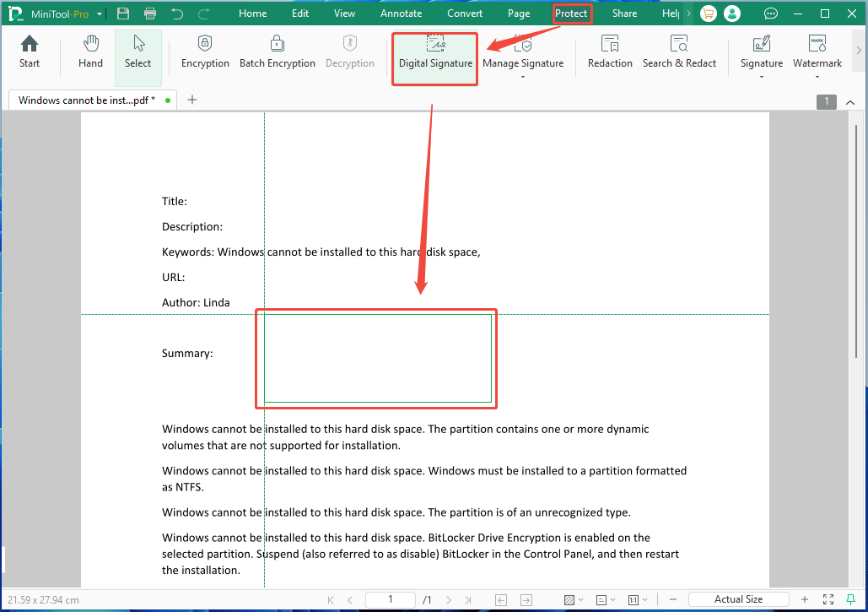Add a new document tab
868x612 pixels.
click(x=192, y=100)
